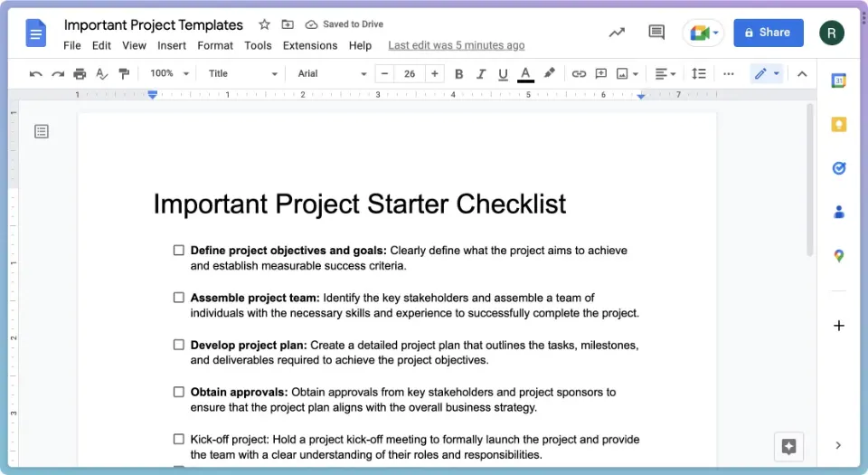Expand the Arial font dropdown
This screenshot has width=868, height=475.
click(332, 73)
